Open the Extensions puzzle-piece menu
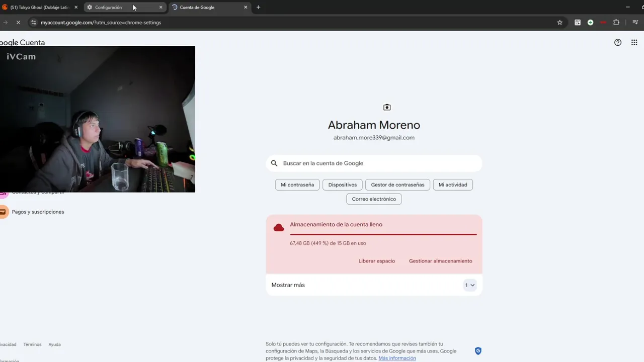 [x=616, y=23]
